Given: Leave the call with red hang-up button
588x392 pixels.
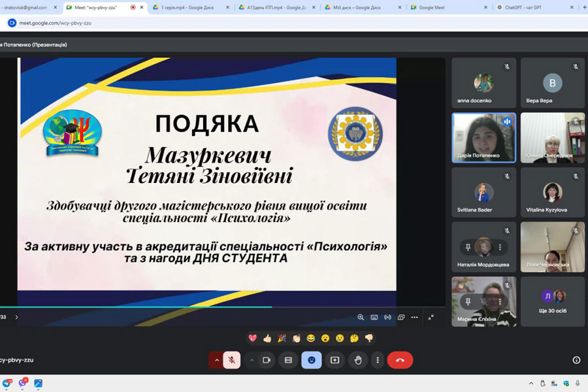Looking at the screenshot, I should pos(400,360).
